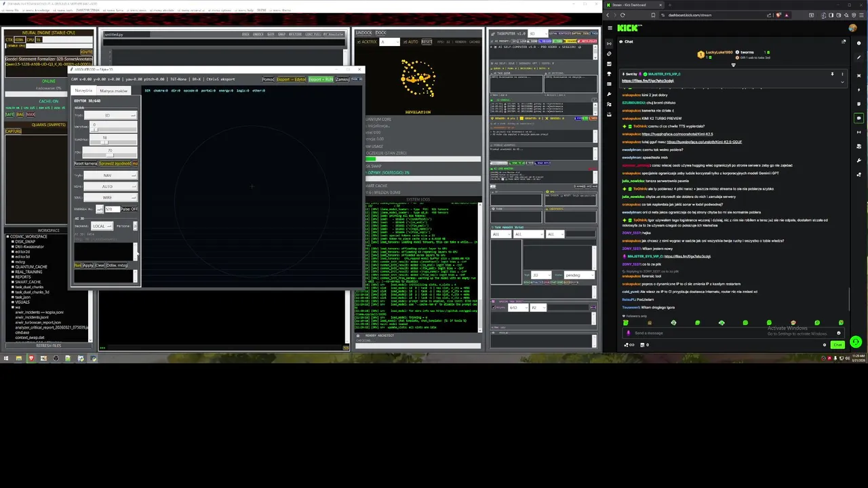Click the SAFE mode button
Viewport: 868px width, 488px height.
click(x=9, y=115)
